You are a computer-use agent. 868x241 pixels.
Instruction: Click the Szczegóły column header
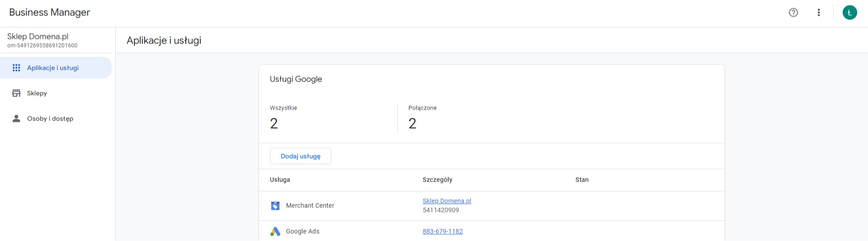437,180
